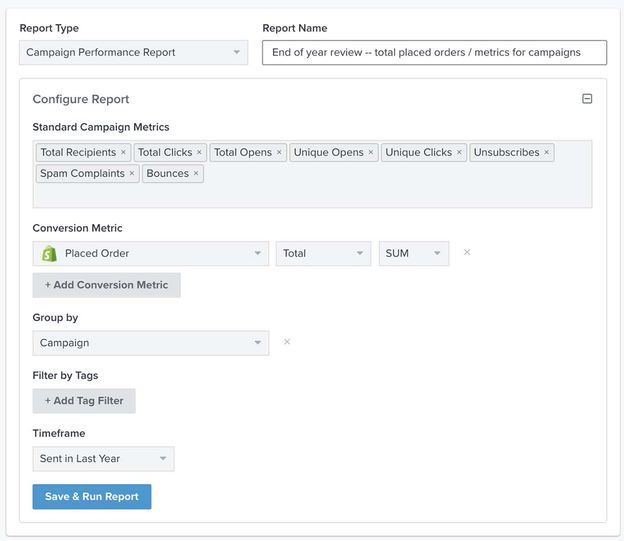
Task: Collapse the Configure Report panel
Action: pyautogui.click(x=587, y=99)
